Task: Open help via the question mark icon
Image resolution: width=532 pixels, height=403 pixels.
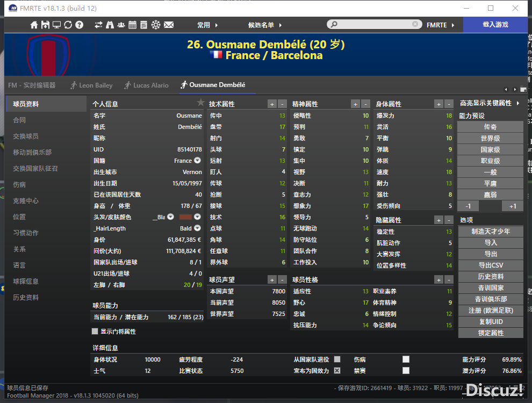Action: click(79, 25)
